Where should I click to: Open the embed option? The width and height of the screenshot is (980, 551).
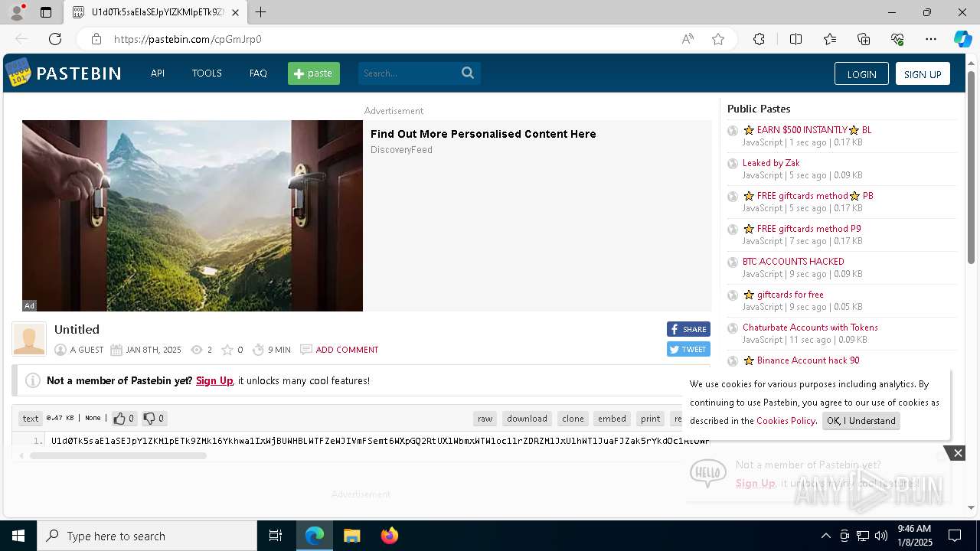tap(612, 419)
